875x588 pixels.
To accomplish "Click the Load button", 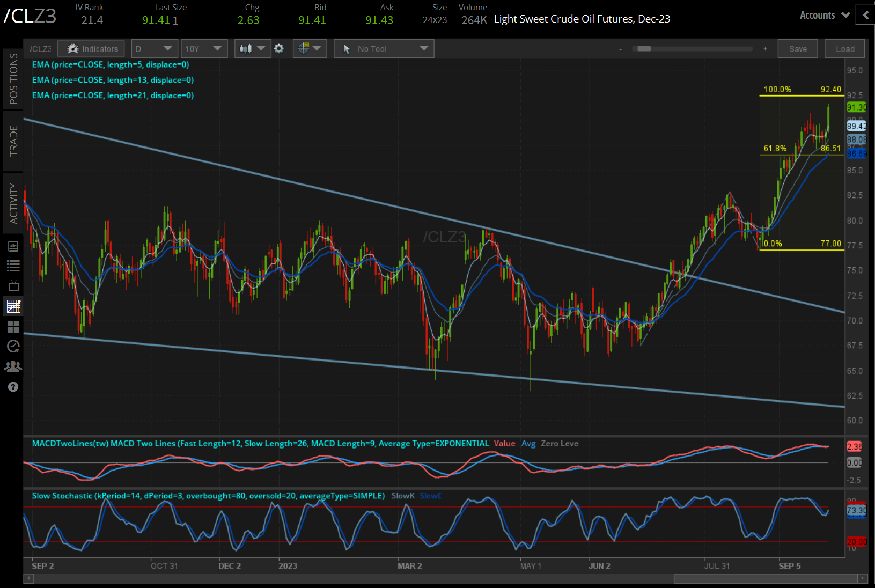I will (844, 48).
